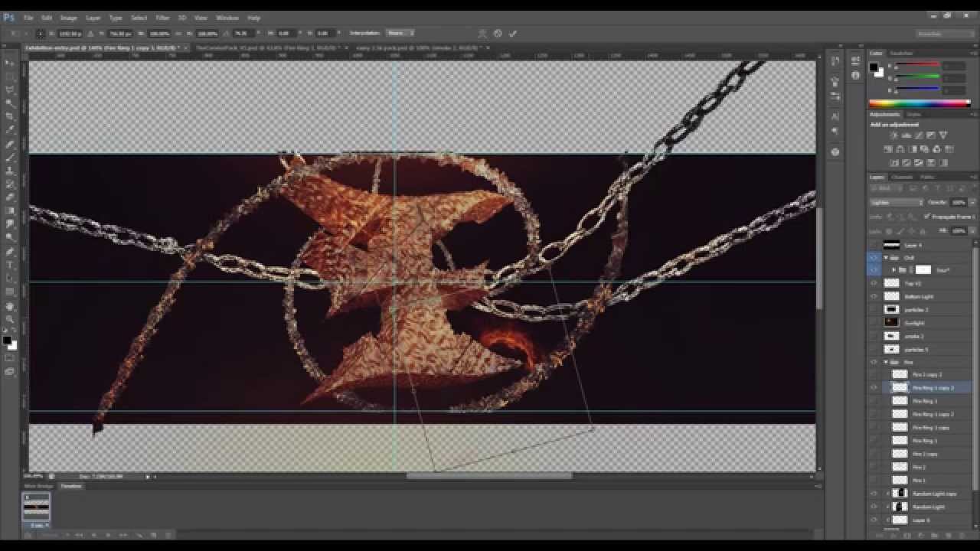
Task: Select the Horizontal Type tool
Action: click(x=10, y=265)
